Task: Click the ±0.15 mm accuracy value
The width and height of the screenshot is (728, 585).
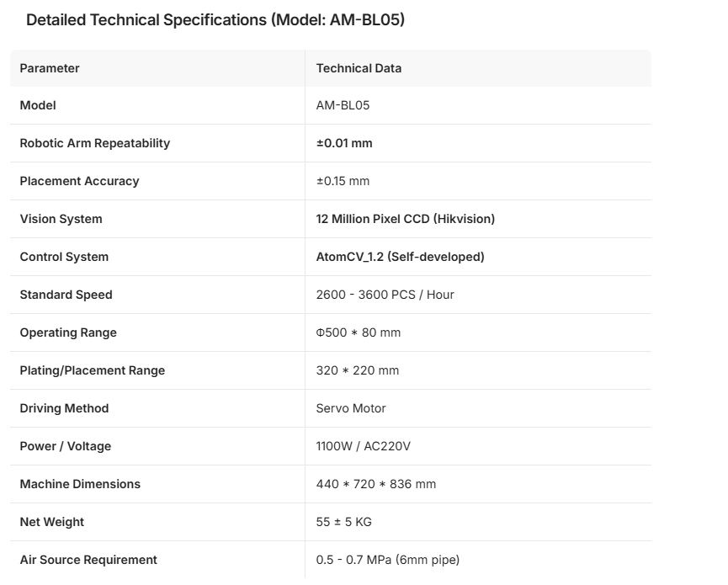Action: [x=343, y=181]
